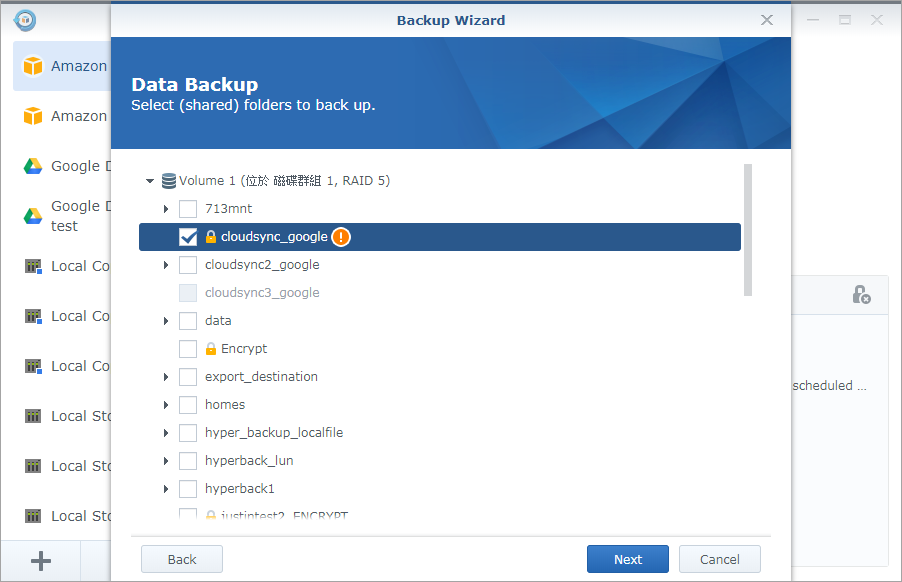Screen dimensions: 902x582
Task: Click the warning icon beside cloudsync_google
Action: (339, 237)
